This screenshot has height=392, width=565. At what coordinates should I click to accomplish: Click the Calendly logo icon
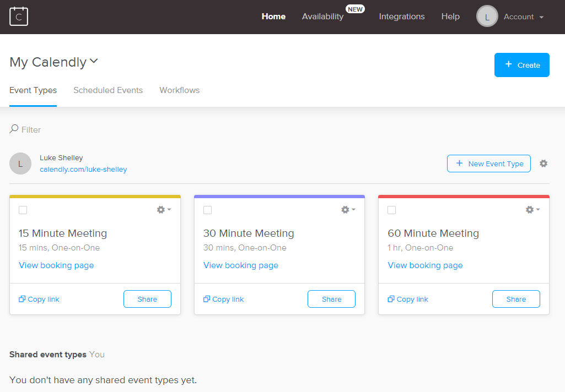coord(19,17)
